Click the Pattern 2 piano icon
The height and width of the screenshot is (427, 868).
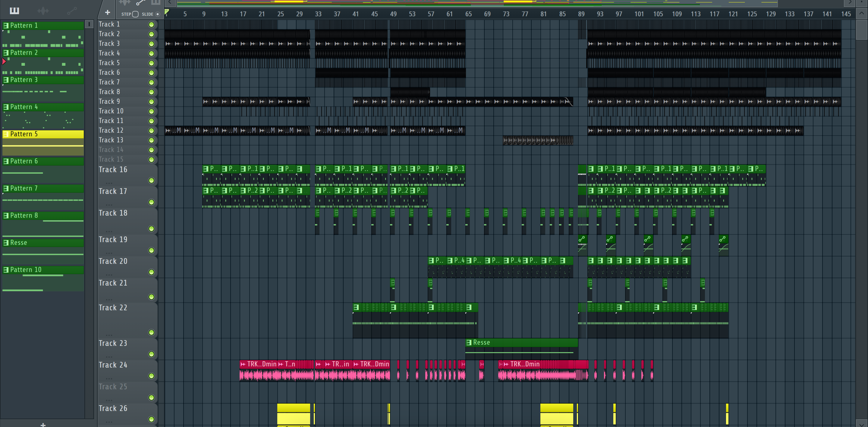click(x=6, y=52)
